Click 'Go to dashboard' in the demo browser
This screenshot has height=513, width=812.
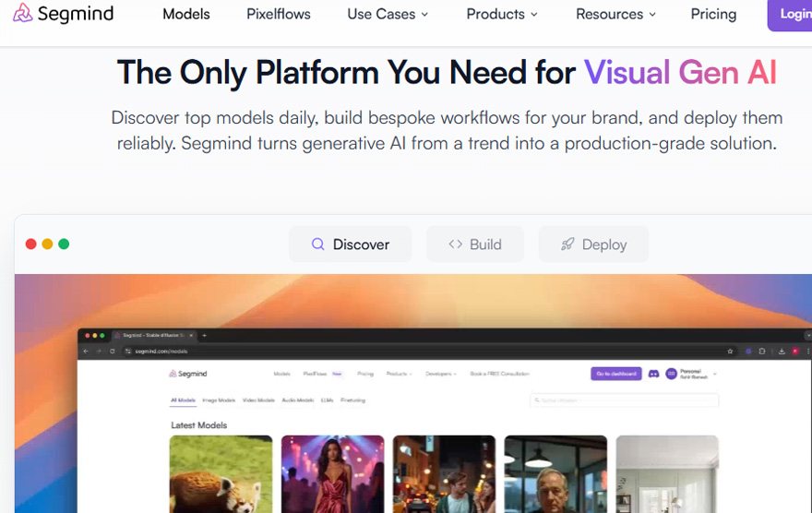pyautogui.click(x=616, y=374)
